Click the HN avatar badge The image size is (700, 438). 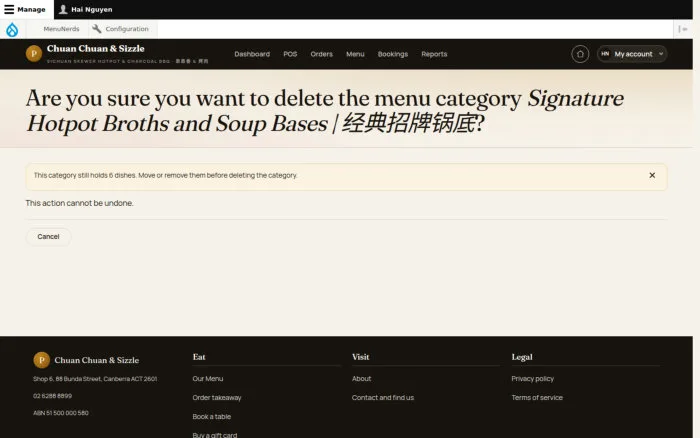coord(605,54)
